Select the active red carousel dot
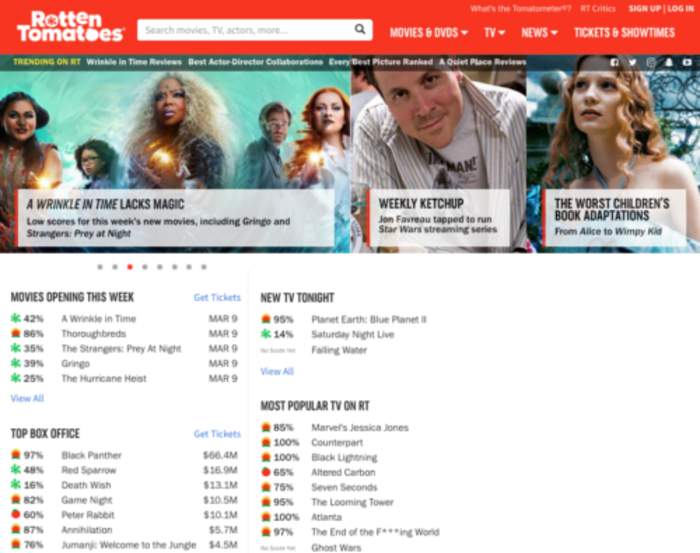This screenshot has height=553, width=700. [130, 267]
